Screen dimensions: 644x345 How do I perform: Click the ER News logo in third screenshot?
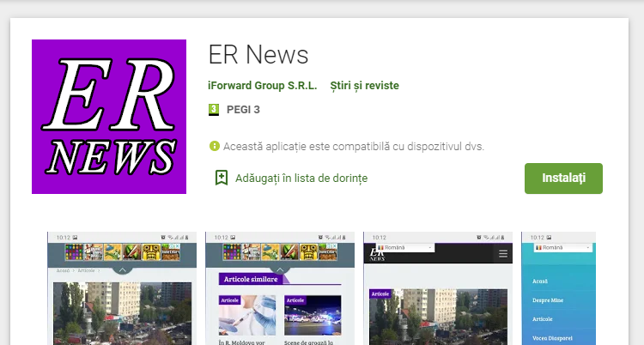(x=376, y=255)
